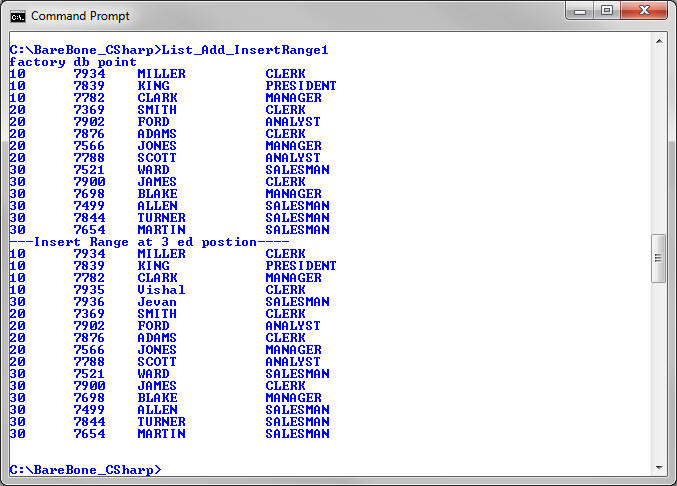Screen dimensions: 677x486
Task: Click employee number 7935 in the output
Action: click(89, 290)
